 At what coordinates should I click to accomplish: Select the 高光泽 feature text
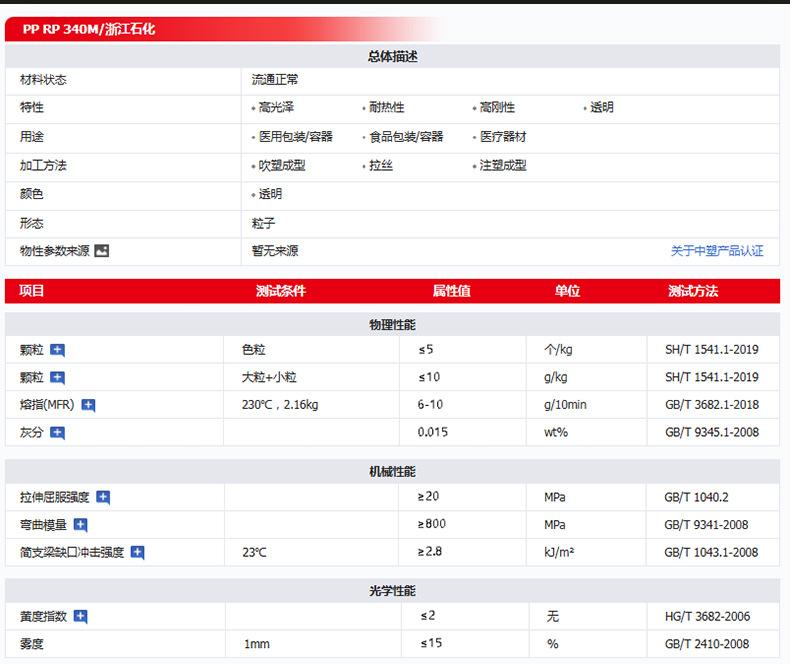276,107
